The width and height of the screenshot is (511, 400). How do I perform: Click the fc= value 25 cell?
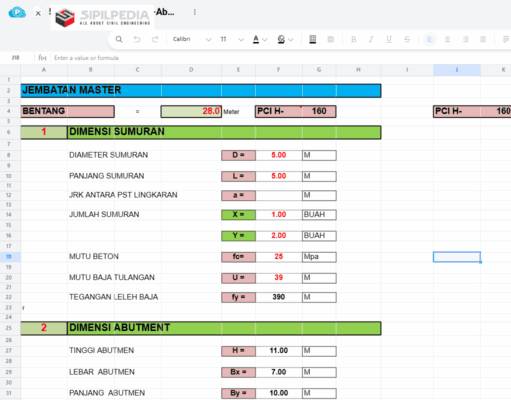(x=279, y=257)
